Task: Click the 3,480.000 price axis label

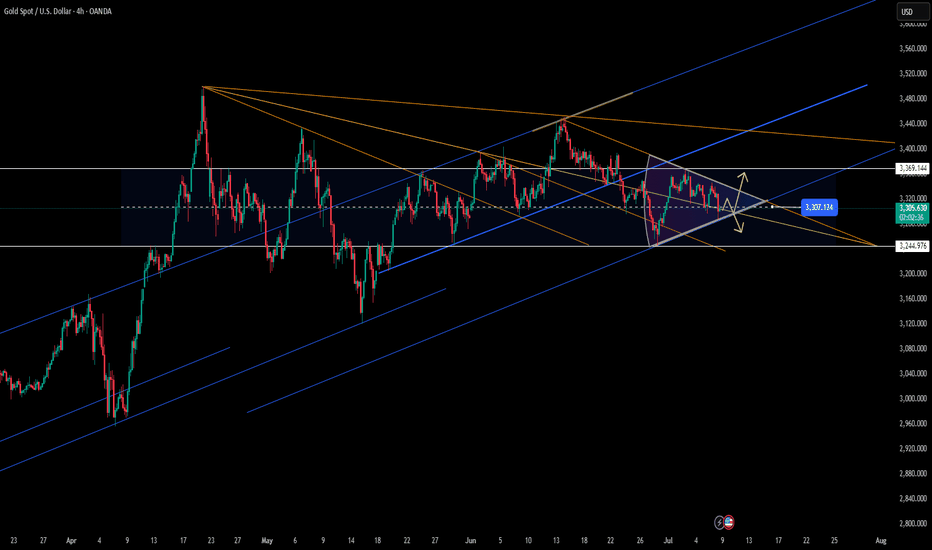Action: click(x=913, y=99)
